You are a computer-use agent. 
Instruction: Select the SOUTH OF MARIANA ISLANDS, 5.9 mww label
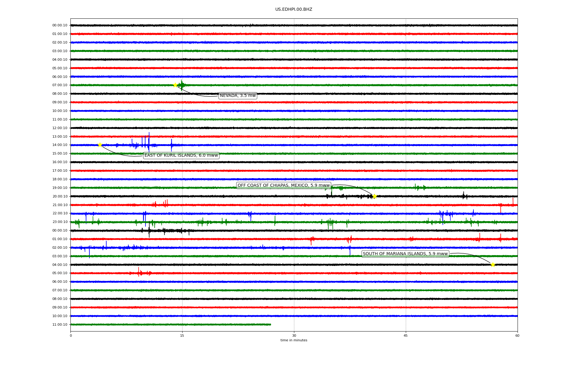405,254
